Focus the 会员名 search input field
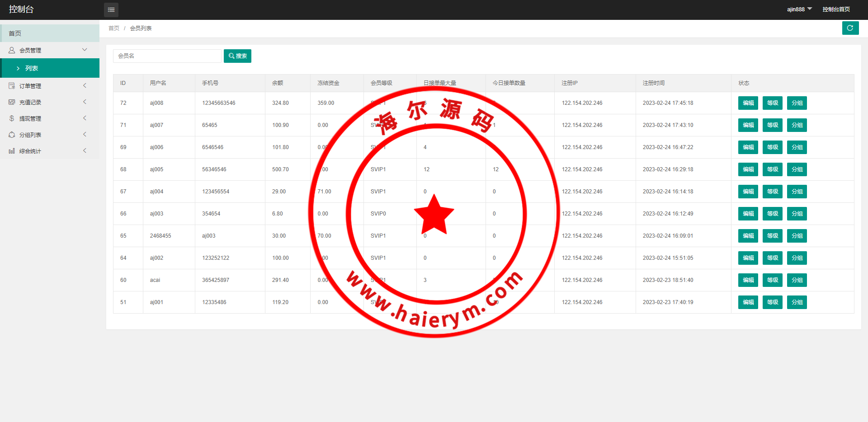Viewport: 868px width, 422px height. [x=167, y=56]
